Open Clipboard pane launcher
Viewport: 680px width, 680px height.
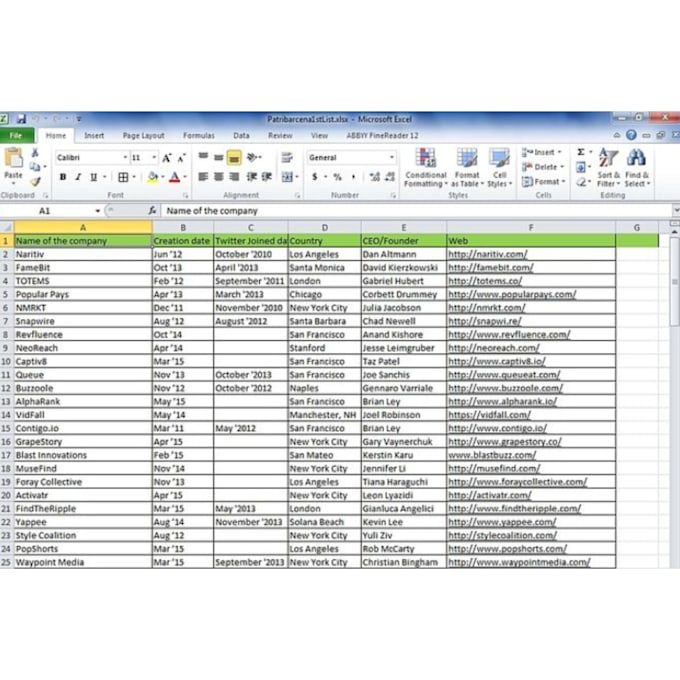click(45, 196)
